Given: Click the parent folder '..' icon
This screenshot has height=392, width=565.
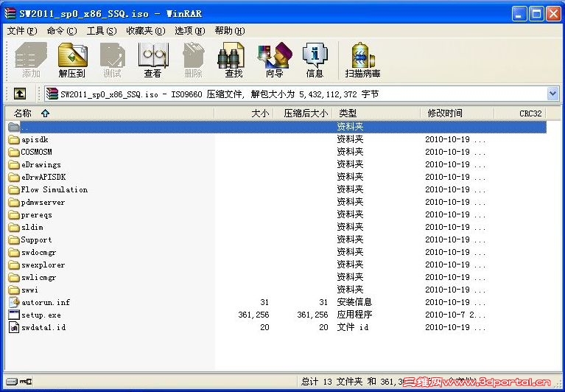Looking at the screenshot, I should point(14,127).
